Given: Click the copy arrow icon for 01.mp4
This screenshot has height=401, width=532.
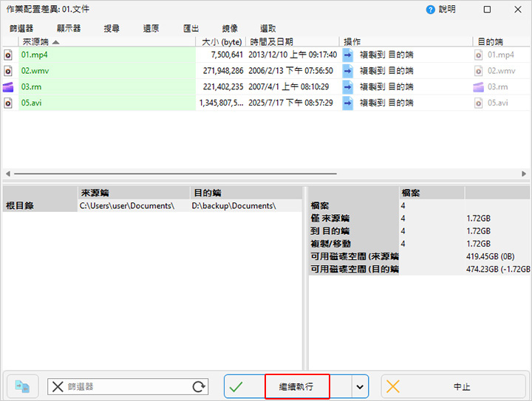Looking at the screenshot, I should pyautogui.click(x=347, y=55).
